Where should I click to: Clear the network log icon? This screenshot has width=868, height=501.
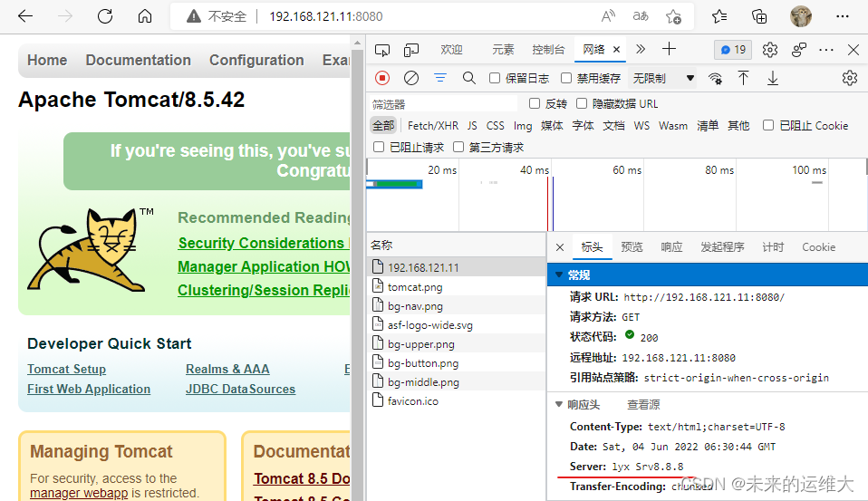(x=411, y=78)
